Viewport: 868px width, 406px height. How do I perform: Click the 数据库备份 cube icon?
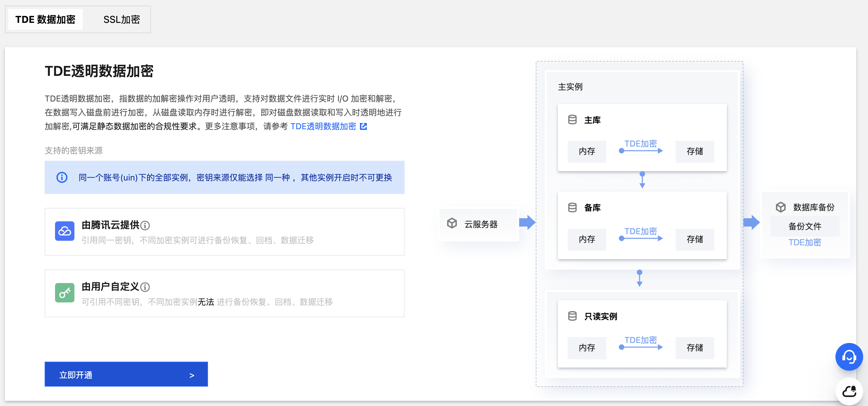click(x=781, y=207)
